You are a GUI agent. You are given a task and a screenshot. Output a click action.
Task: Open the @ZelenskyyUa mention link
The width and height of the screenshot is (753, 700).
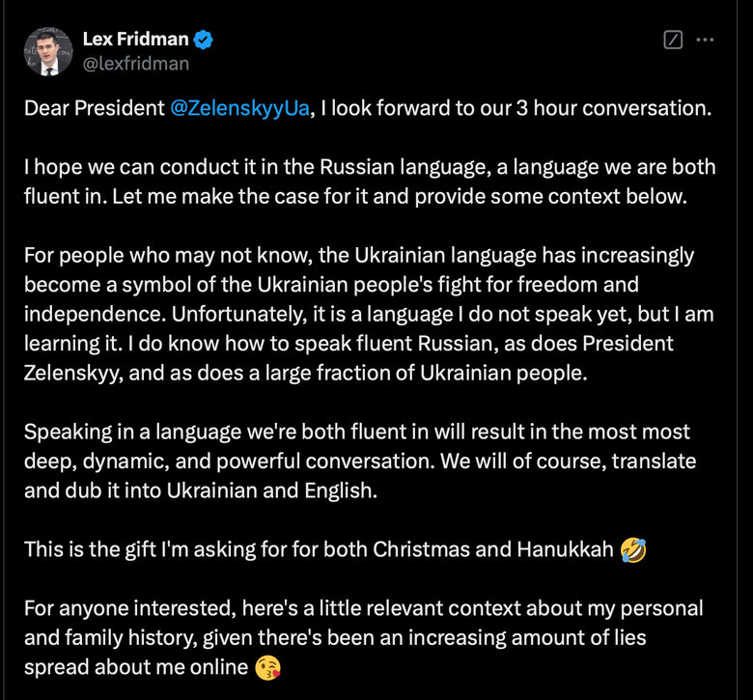[239, 107]
